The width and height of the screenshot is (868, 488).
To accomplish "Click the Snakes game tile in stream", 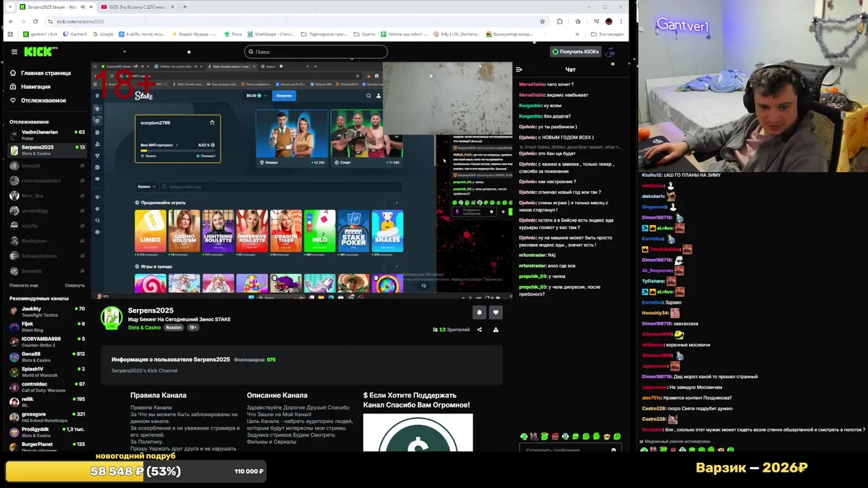I will tap(387, 230).
